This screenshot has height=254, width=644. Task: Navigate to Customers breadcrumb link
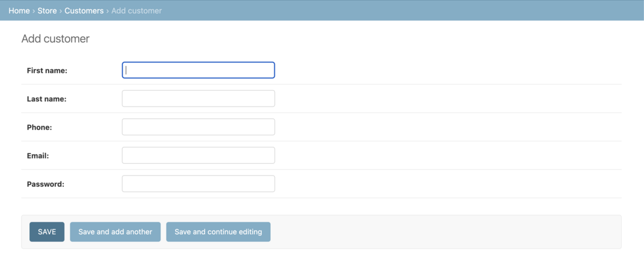[84, 11]
